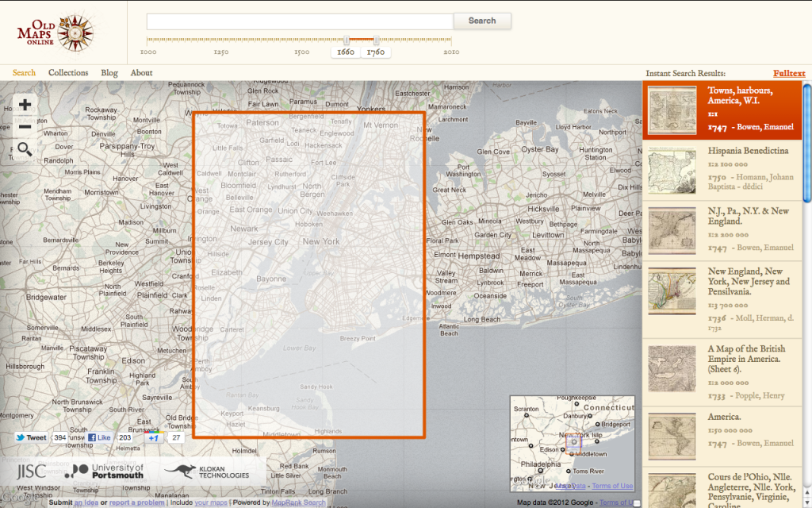The image size is (812, 508).
Task: Click the magnifier icon under zoom controls
Action: (x=25, y=149)
